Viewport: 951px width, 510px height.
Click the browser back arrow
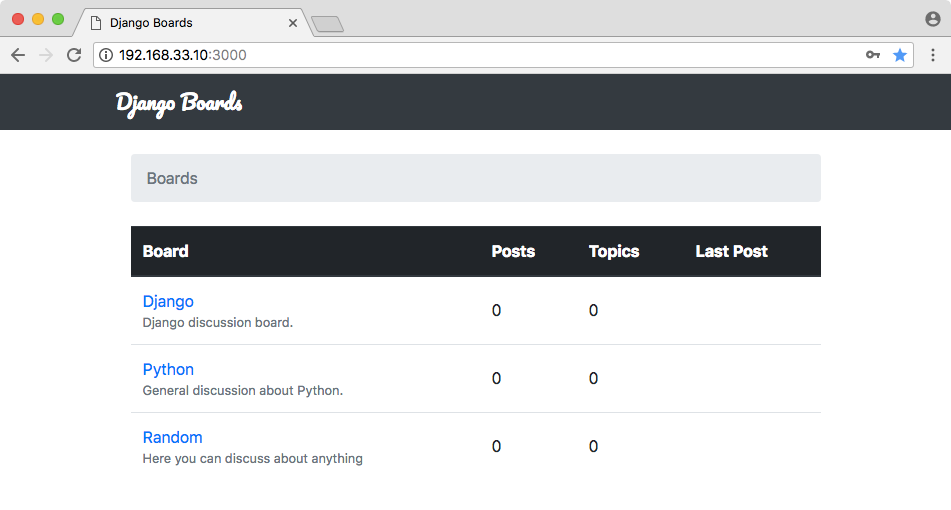[x=18, y=55]
